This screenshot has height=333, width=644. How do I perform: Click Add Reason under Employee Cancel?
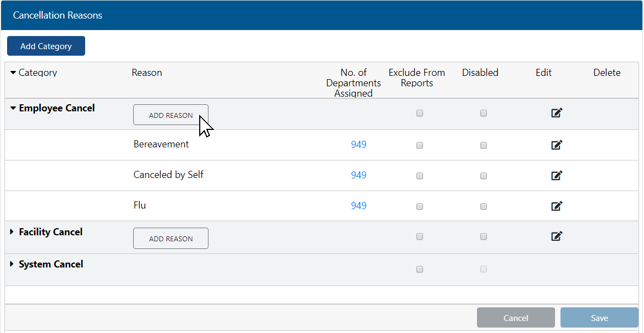[170, 115]
